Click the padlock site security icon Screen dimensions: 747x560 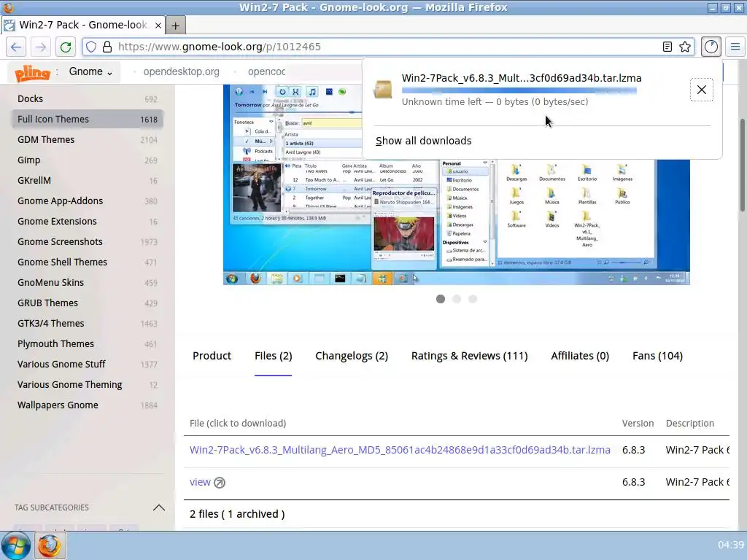click(107, 47)
